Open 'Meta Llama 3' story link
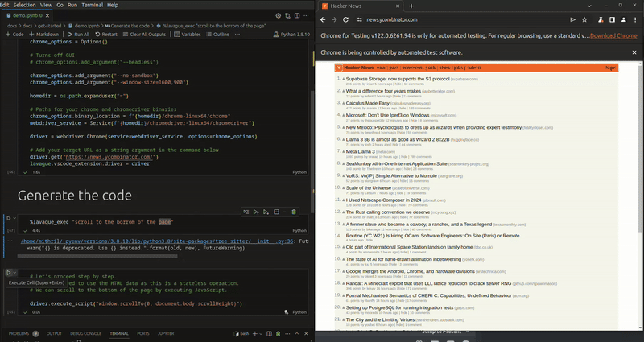 point(360,151)
